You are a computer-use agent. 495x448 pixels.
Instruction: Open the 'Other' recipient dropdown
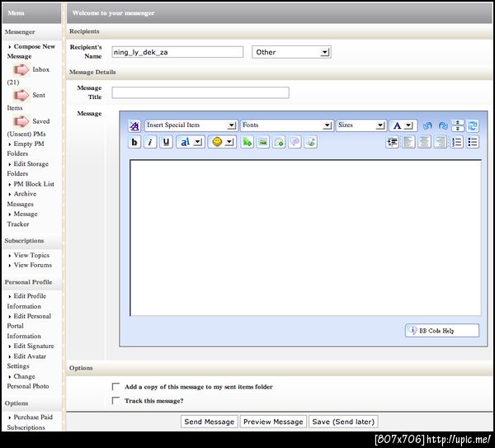click(291, 52)
